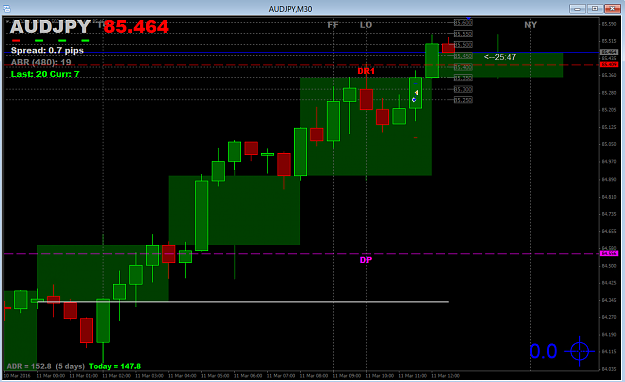Click the '10 Mar 2016' date label
Image resolution: width=625 pixels, height=382 pixels.
(17, 376)
